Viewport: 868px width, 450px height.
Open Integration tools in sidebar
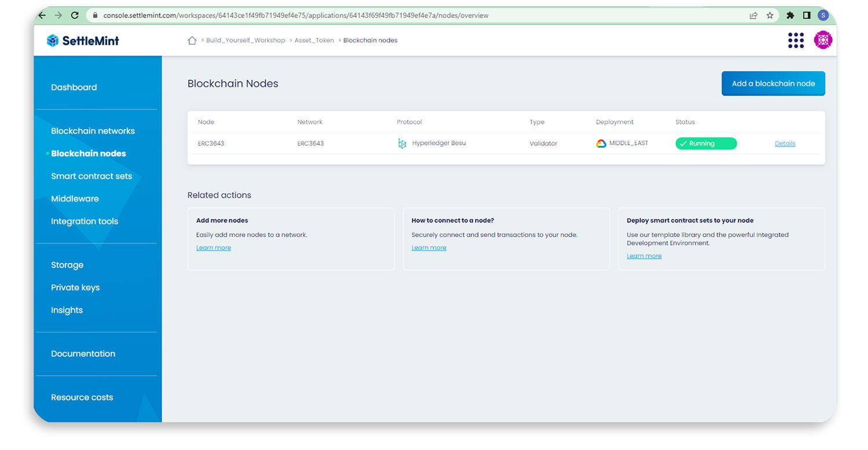[x=84, y=221]
